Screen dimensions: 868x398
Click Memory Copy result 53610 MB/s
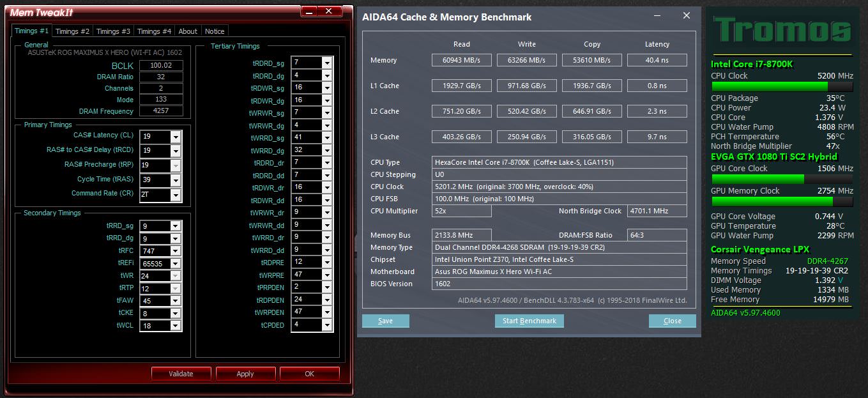click(x=592, y=60)
